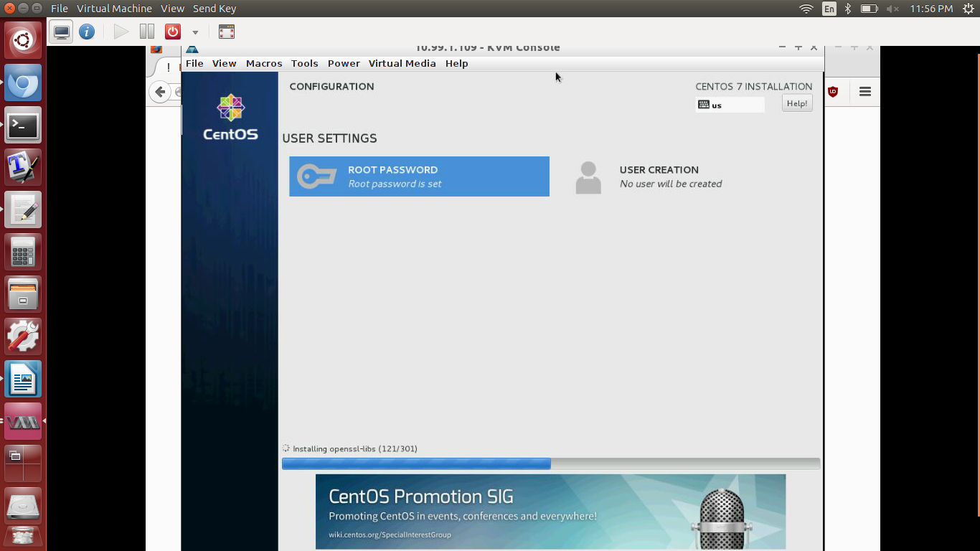This screenshot has height=551, width=980.
Task: Click the Run virtual machine play button
Action: (x=121, y=32)
